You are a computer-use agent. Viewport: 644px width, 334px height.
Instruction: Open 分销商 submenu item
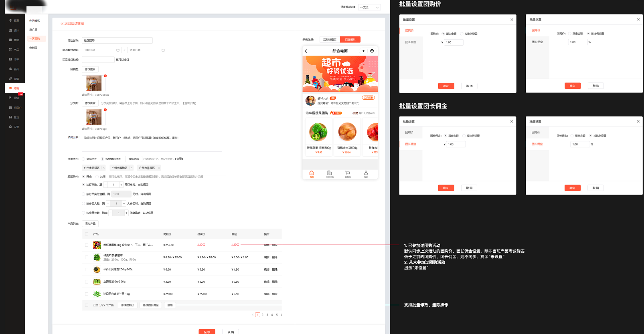(x=33, y=48)
